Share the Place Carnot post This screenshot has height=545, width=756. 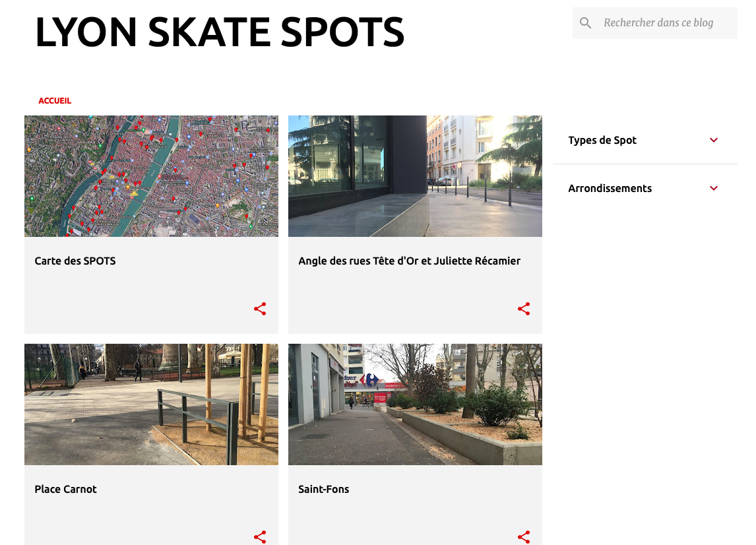pyautogui.click(x=260, y=536)
